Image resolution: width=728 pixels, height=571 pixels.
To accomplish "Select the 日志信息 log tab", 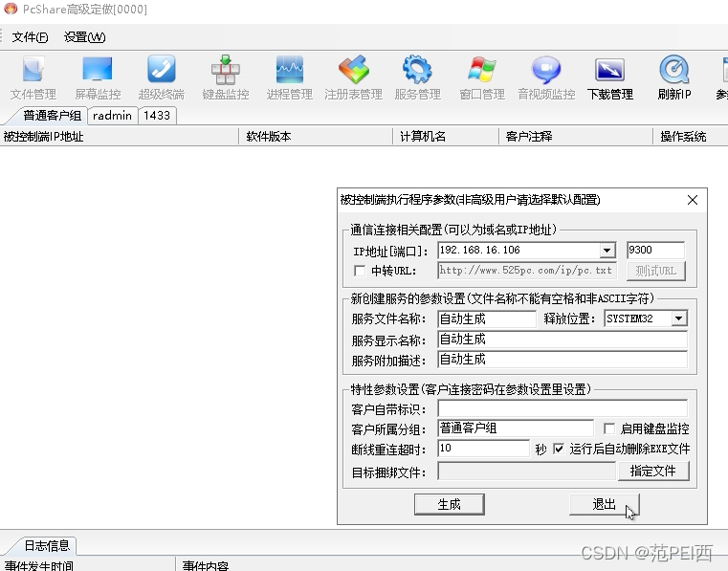I will [47, 545].
